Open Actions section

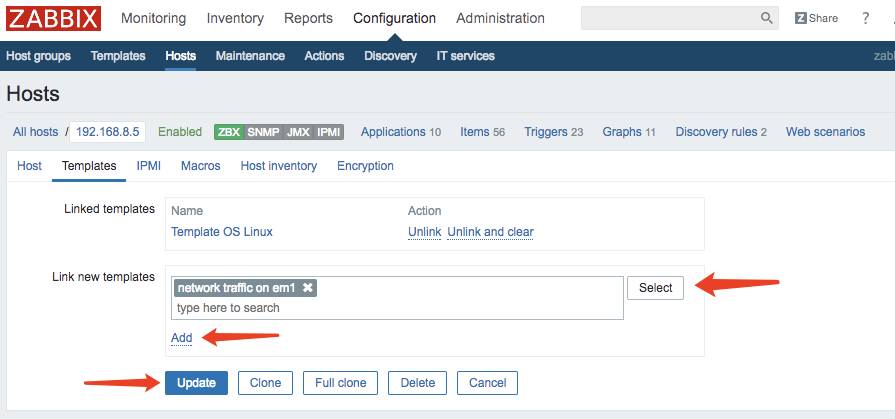[x=324, y=56]
